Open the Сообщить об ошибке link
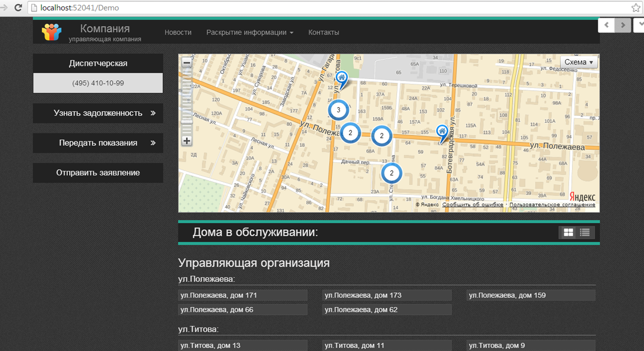The image size is (644, 351). click(472, 205)
